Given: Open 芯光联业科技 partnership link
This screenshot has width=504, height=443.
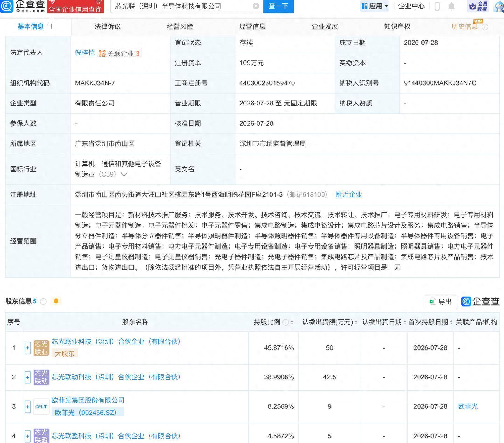Looking at the screenshot, I should [116, 342].
